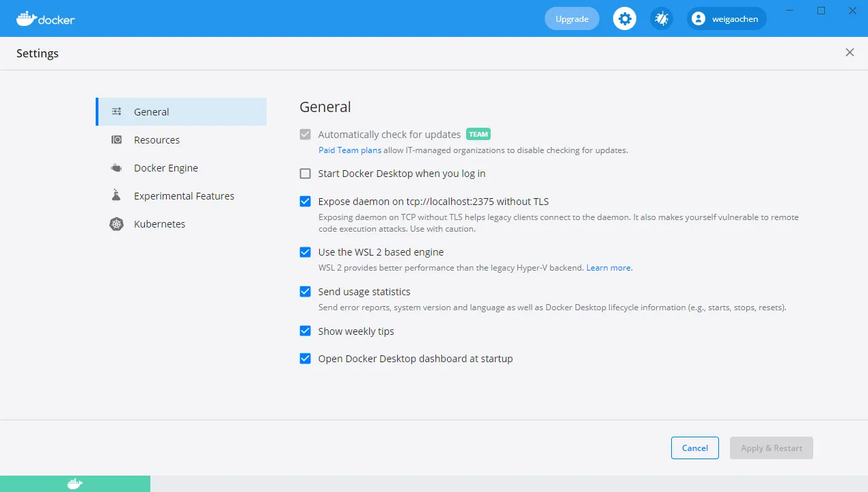
Task: Click the Experimental Features flask icon
Action: (x=117, y=196)
